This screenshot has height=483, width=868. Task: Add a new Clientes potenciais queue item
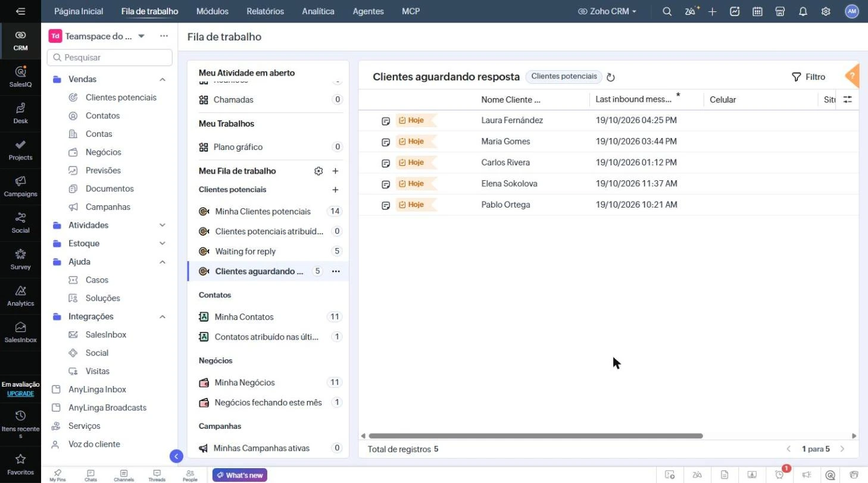click(x=335, y=190)
